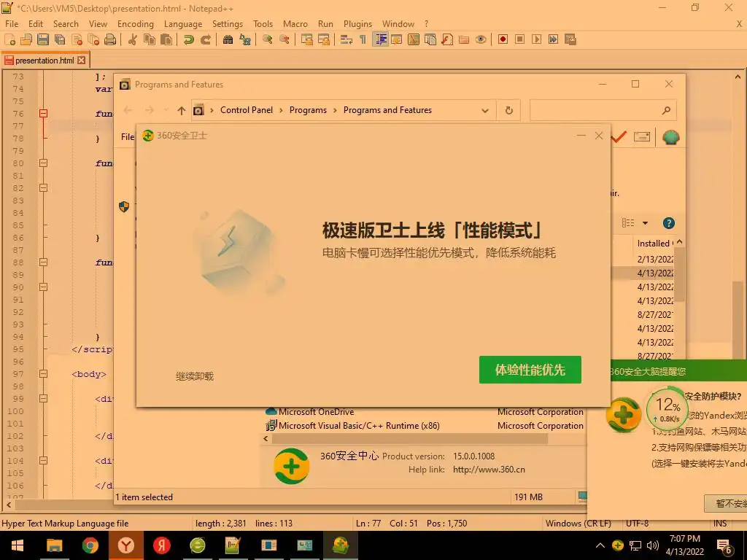
Task: Save the file with the toolbar floppy icon
Action: pyautogui.click(x=43, y=39)
